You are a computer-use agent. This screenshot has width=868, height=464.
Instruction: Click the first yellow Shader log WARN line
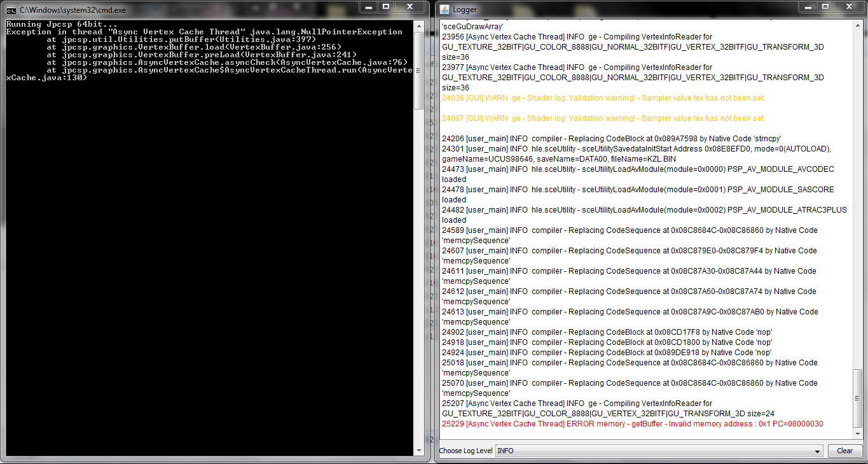pos(603,98)
